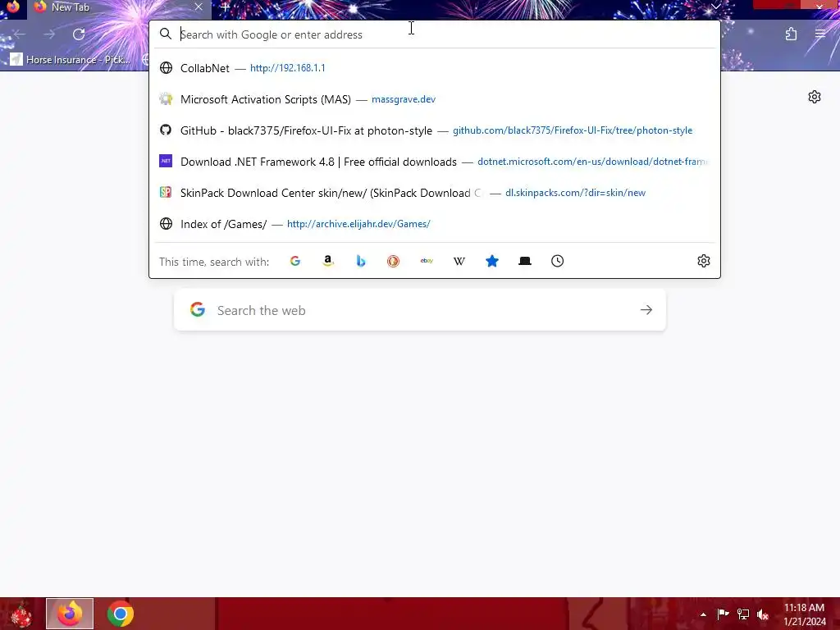This screenshot has height=630, width=840.
Task: Search in Bookmarks using the star icon
Action: (492, 261)
